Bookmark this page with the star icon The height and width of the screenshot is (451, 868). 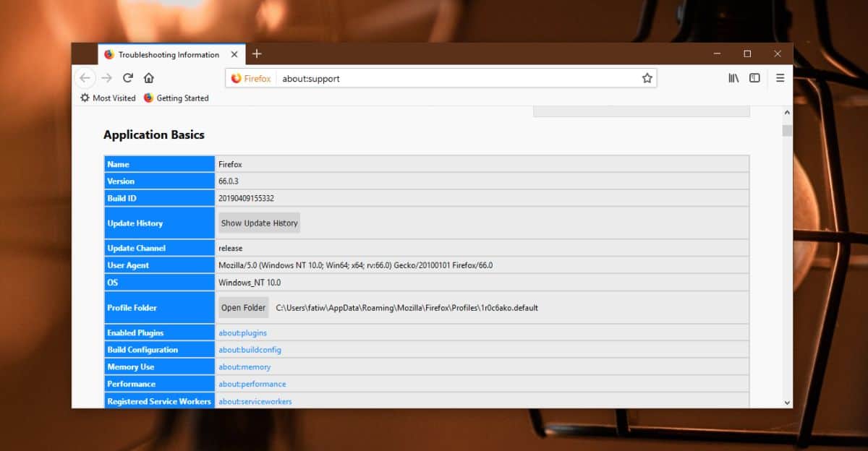(x=647, y=78)
